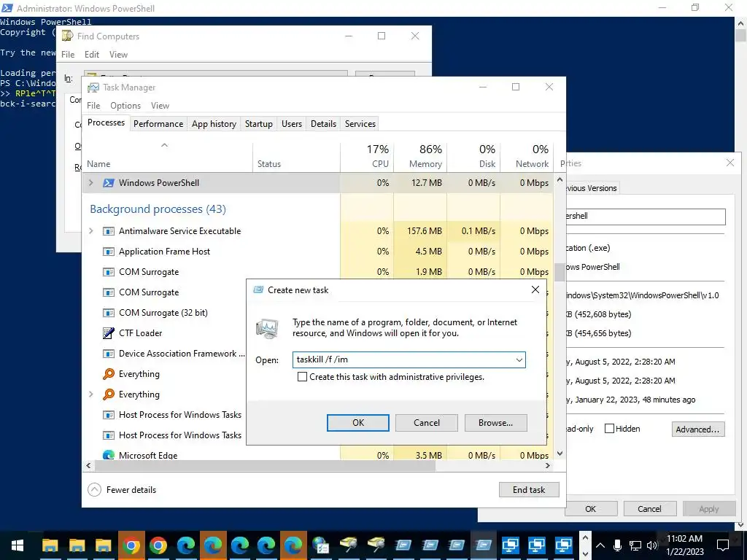Open Task Manager's File menu
Image resolution: width=747 pixels, height=560 pixels.
[93, 106]
